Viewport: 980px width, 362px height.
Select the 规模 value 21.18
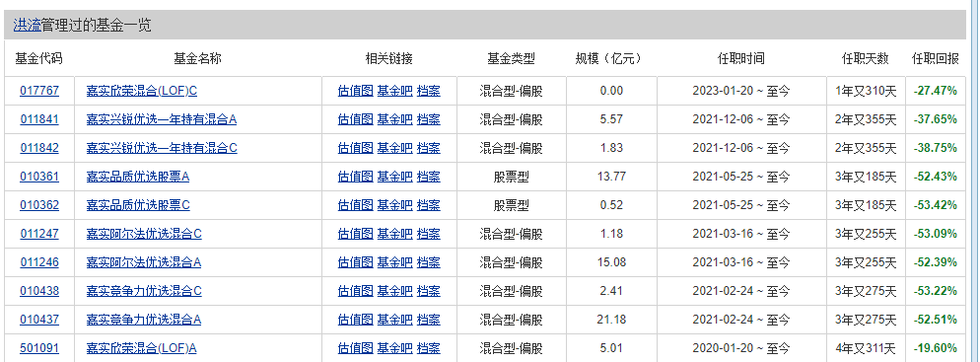[611, 320]
